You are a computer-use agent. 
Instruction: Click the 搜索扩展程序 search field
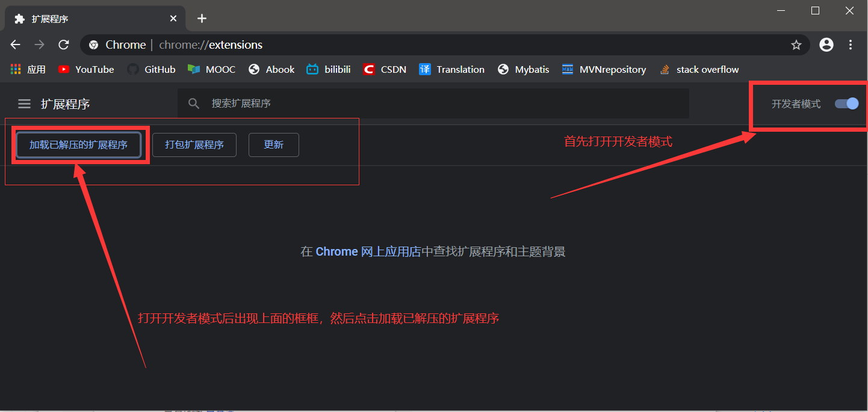coord(433,103)
